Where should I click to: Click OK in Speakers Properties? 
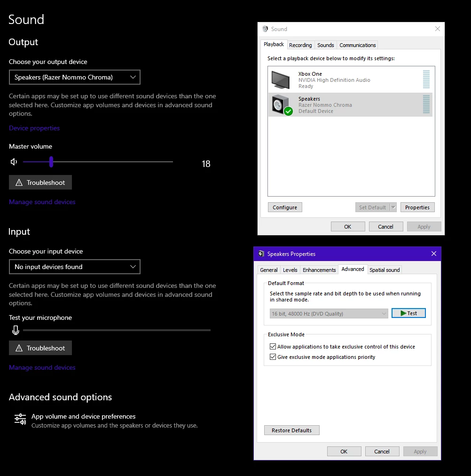[344, 452]
